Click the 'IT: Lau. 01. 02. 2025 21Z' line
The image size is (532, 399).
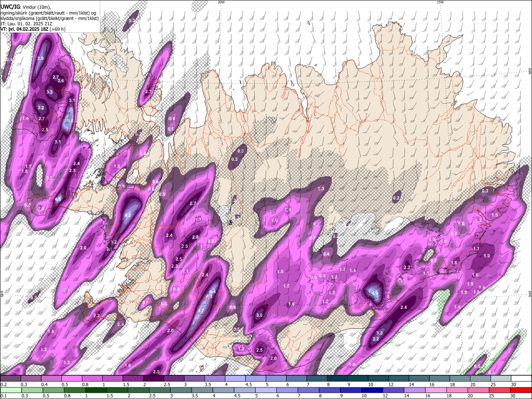point(27,24)
